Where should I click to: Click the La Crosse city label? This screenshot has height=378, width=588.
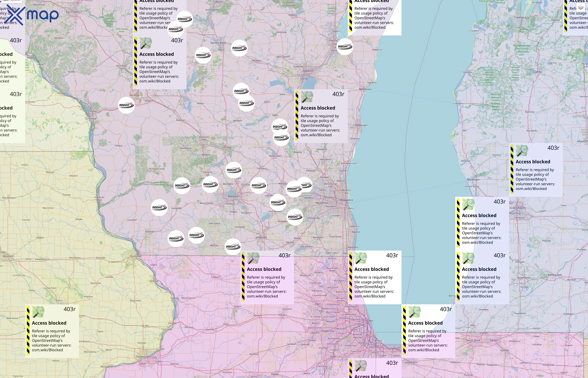pos(91,119)
